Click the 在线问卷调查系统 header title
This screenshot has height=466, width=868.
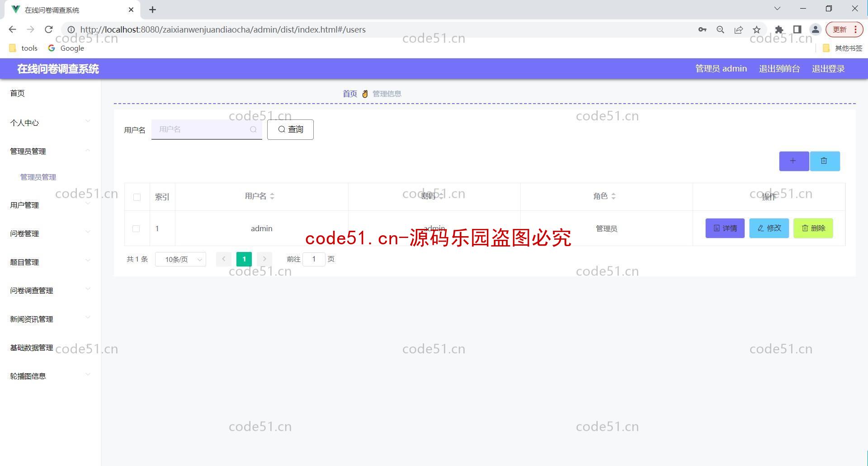coord(58,69)
